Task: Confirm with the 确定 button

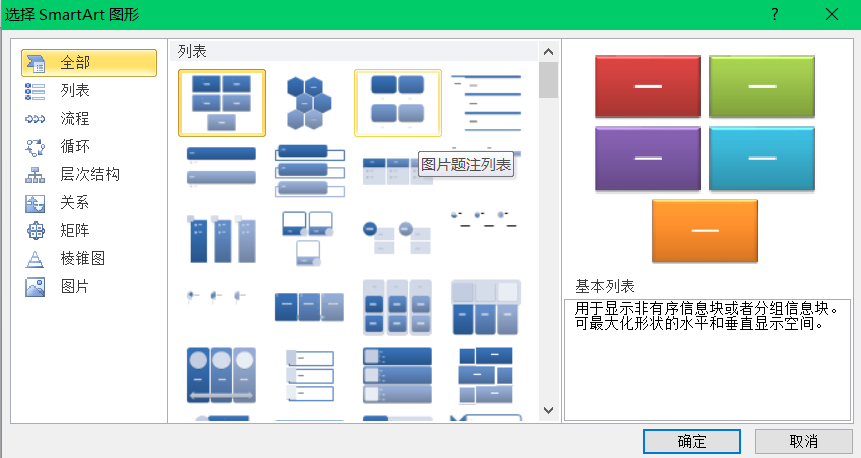Action: coord(692,442)
